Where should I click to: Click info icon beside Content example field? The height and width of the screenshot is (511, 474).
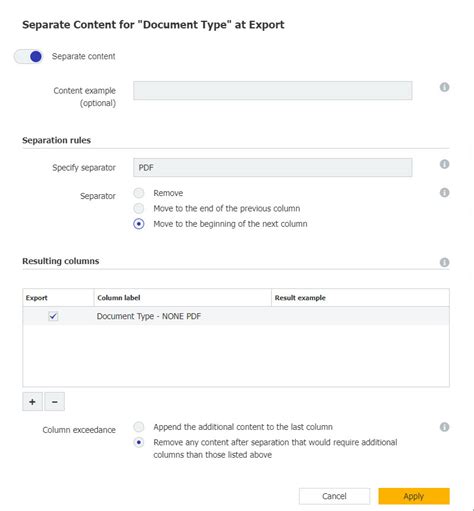click(x=444, y=87)
